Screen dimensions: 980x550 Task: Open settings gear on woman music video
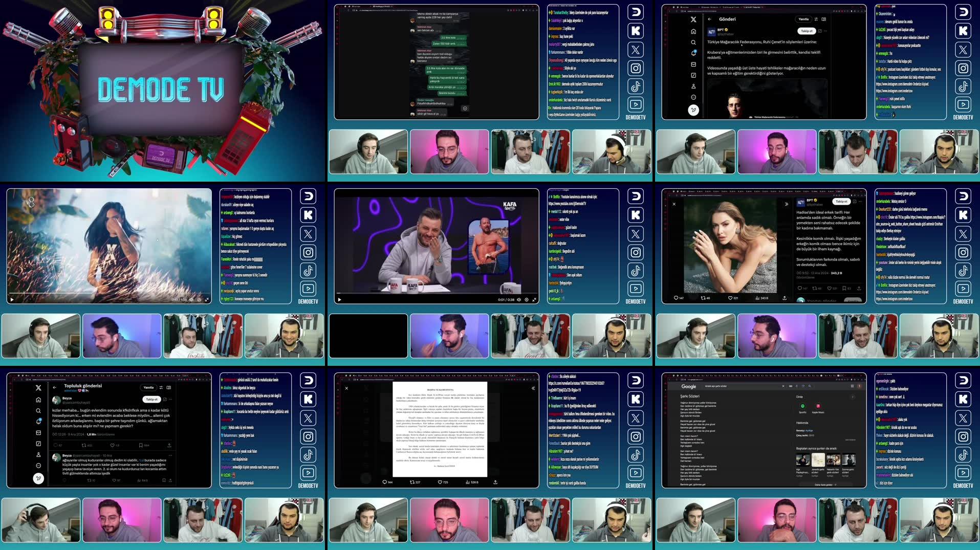coord(199,300)
